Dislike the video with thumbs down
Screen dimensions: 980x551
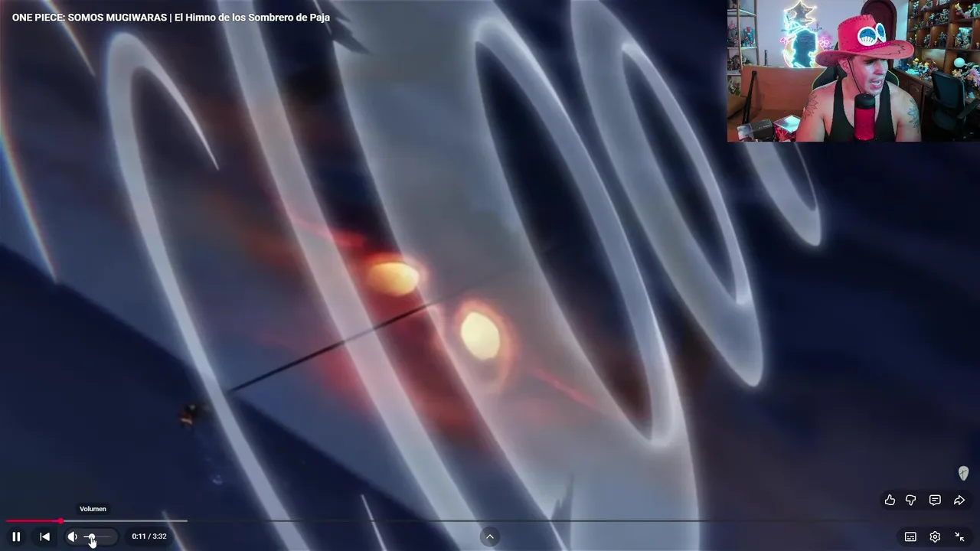(911, 500)
